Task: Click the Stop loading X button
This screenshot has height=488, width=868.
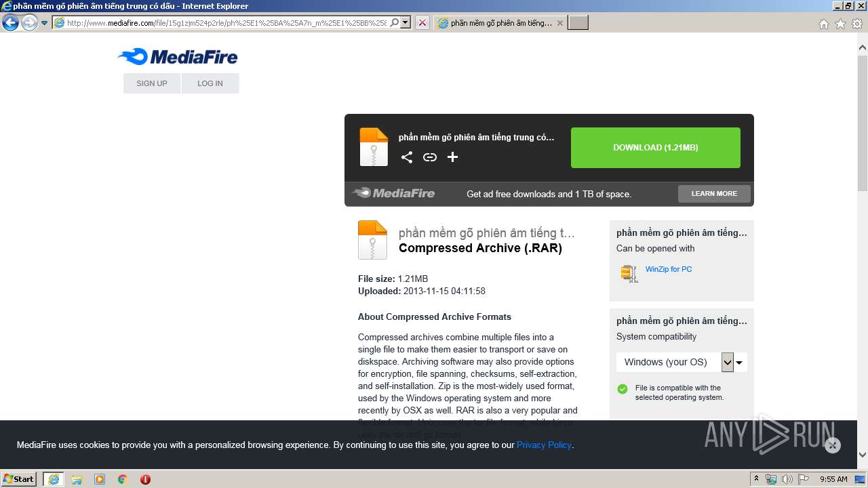Action: [422, 23]
